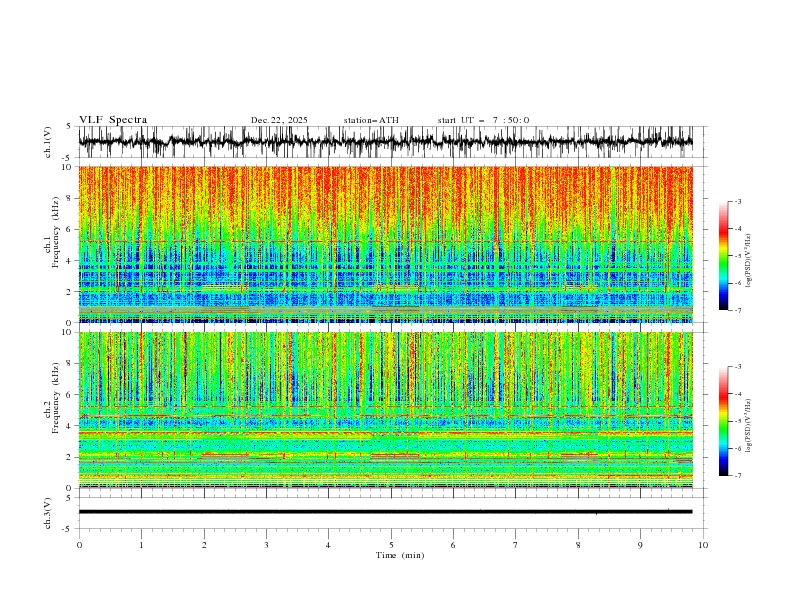Click the time axis tick label '5'
This screenshot has width=792, height=612.
point(391,545)
